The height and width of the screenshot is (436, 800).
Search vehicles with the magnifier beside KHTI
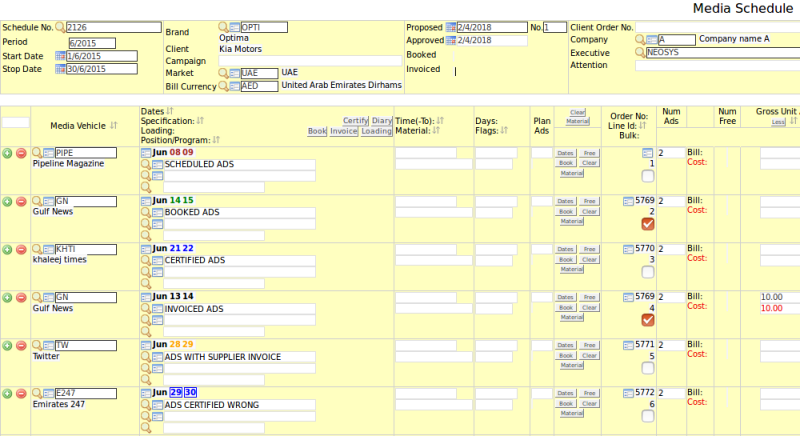pos(37,249)
